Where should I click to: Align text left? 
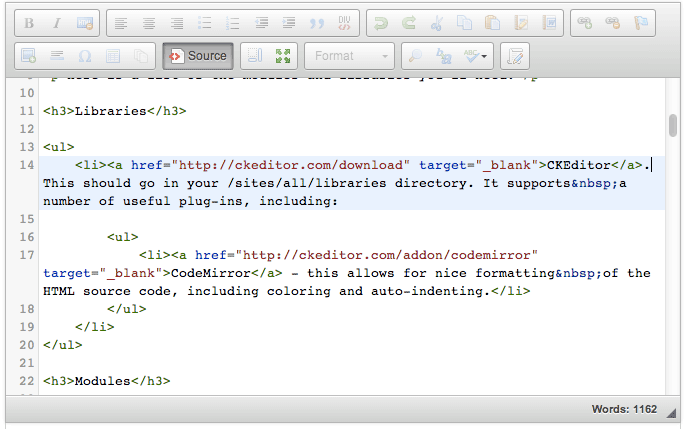[x=121, y=23]
